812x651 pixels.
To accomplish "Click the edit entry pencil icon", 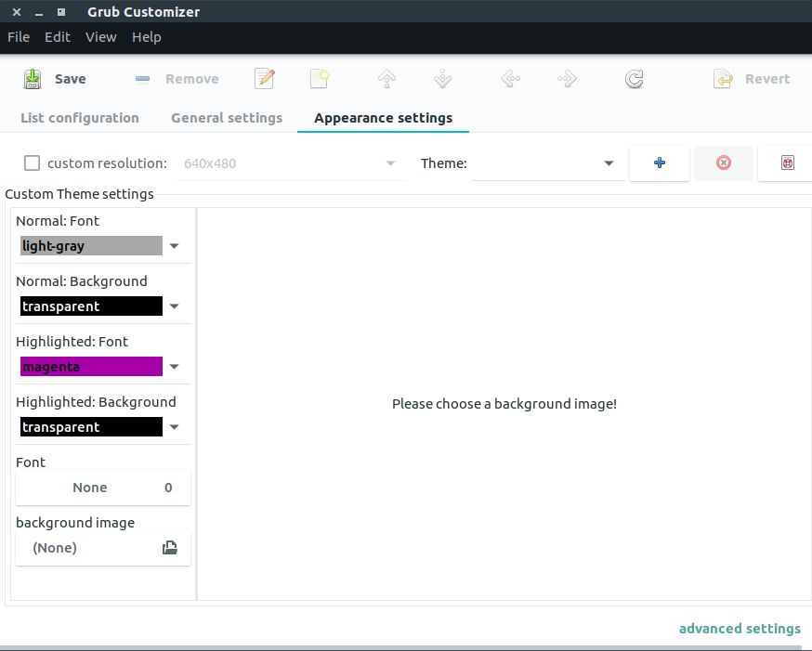I will (x=265, y=79).
